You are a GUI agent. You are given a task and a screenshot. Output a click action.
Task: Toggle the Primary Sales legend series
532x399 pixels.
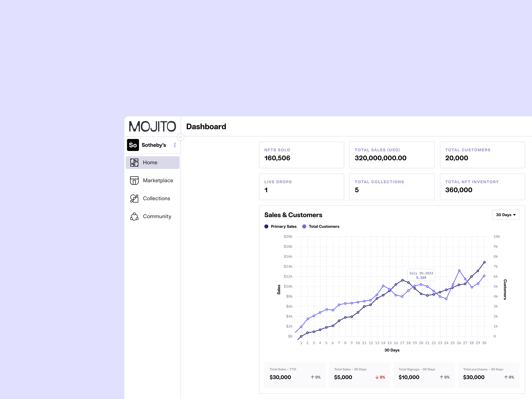pos(280,227)
